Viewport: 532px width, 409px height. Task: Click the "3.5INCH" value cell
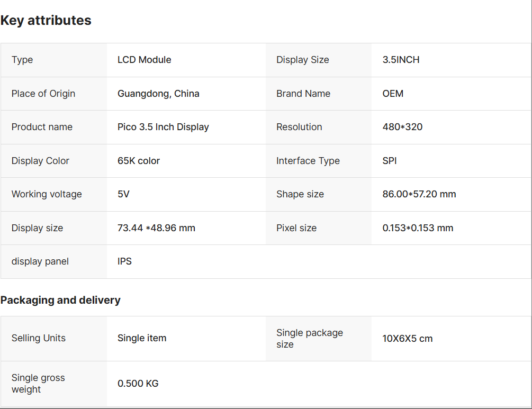[401, 60]
